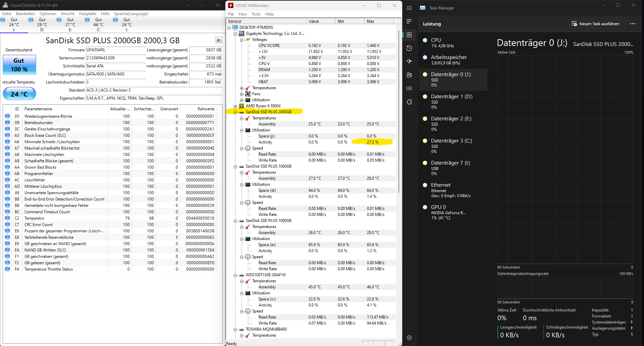
Task: Click Betriebsstunden value 1905 Std.
Action: coord(206,82)
